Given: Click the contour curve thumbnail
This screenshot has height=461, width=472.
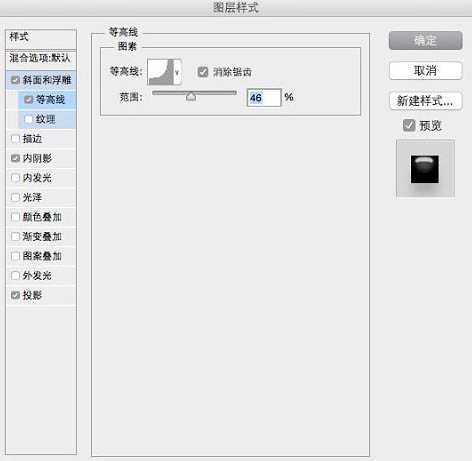Looking at the screenshot, I should pos(161,72).
